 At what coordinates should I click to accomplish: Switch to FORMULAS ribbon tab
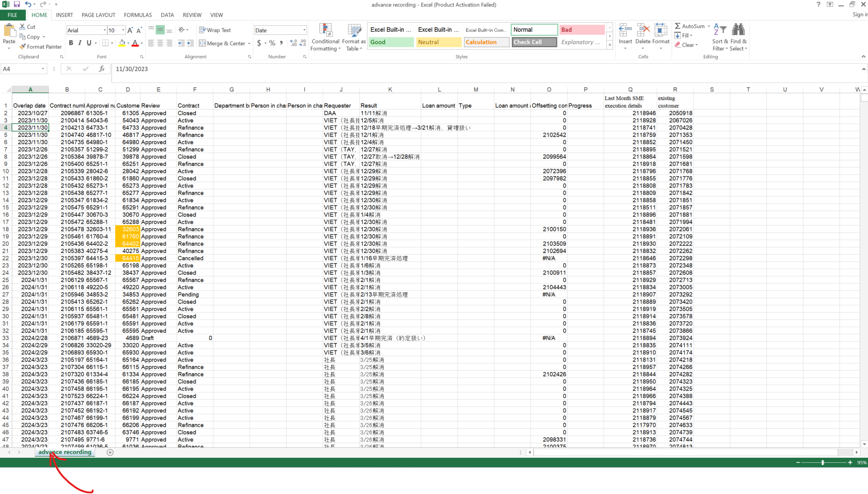pos(138,15)
